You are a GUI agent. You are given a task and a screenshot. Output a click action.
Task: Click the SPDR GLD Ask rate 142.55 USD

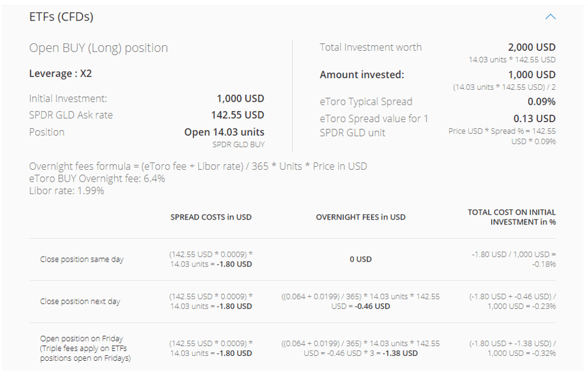click(x=239, y=115)
